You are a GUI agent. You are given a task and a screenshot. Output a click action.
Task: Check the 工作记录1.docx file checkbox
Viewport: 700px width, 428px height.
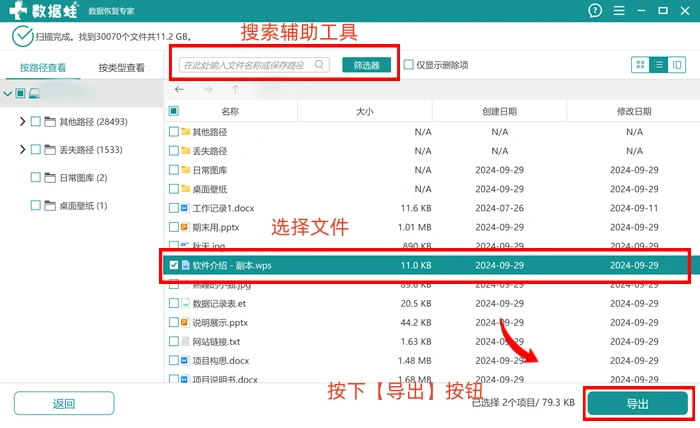pyautogui.click(x=174, y=208)
